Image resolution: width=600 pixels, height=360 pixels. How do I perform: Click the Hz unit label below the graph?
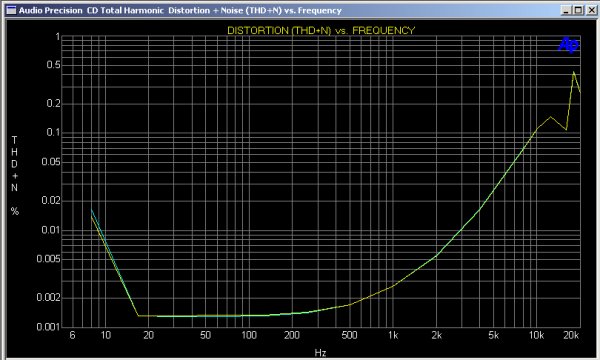320,352
